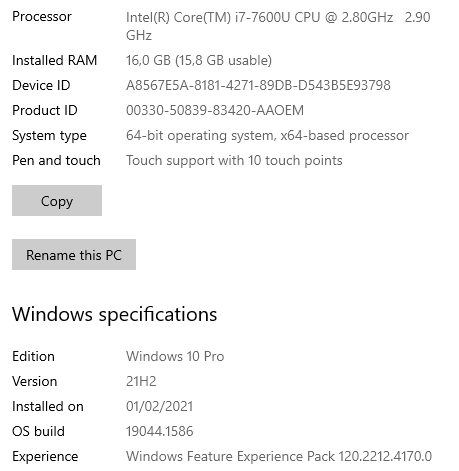This screenshot has width=459, height=471.
Task: Click the Installed RAM label
Action: point(55,60)
